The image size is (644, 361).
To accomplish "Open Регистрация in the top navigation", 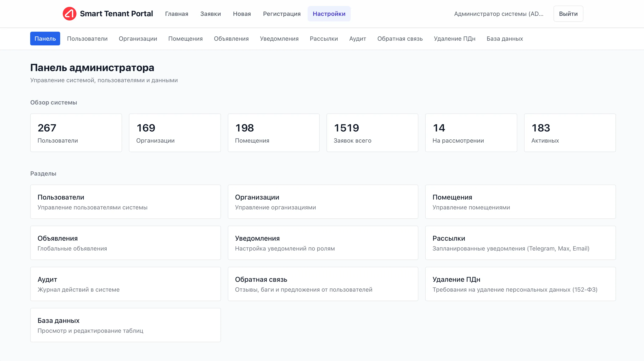I will (x=282, y=14).
